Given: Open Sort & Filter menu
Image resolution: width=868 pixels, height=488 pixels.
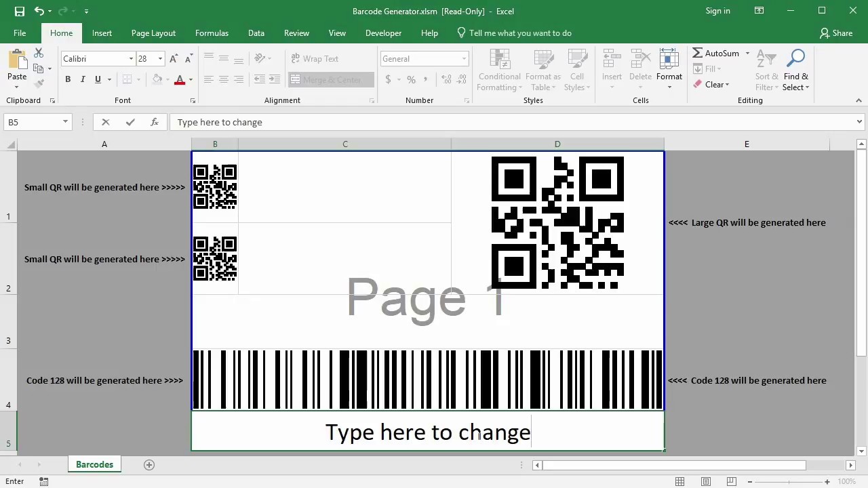Looking at the screenshot, I should pos(767,70).
